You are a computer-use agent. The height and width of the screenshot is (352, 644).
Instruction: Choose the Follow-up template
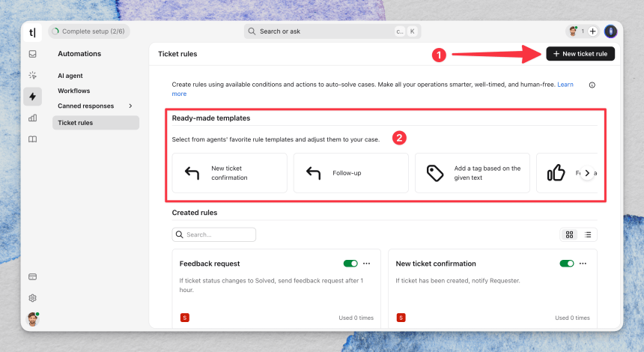tap(350, 173)
